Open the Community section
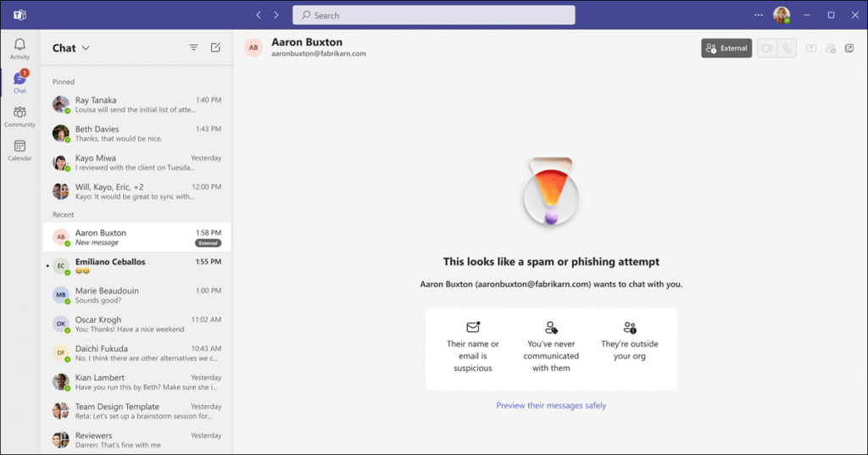This screenshot has height=455, width=868. [x=19, y=117]
